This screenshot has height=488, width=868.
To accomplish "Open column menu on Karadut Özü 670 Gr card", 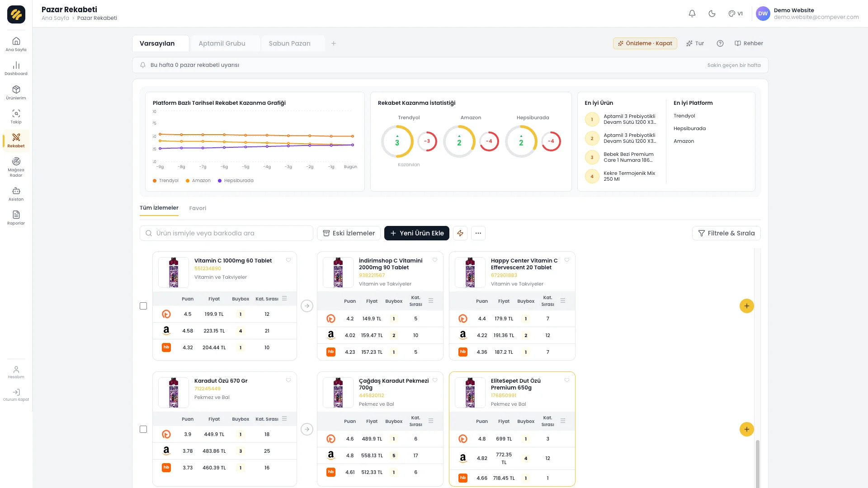I will click(x=284, y=418).
